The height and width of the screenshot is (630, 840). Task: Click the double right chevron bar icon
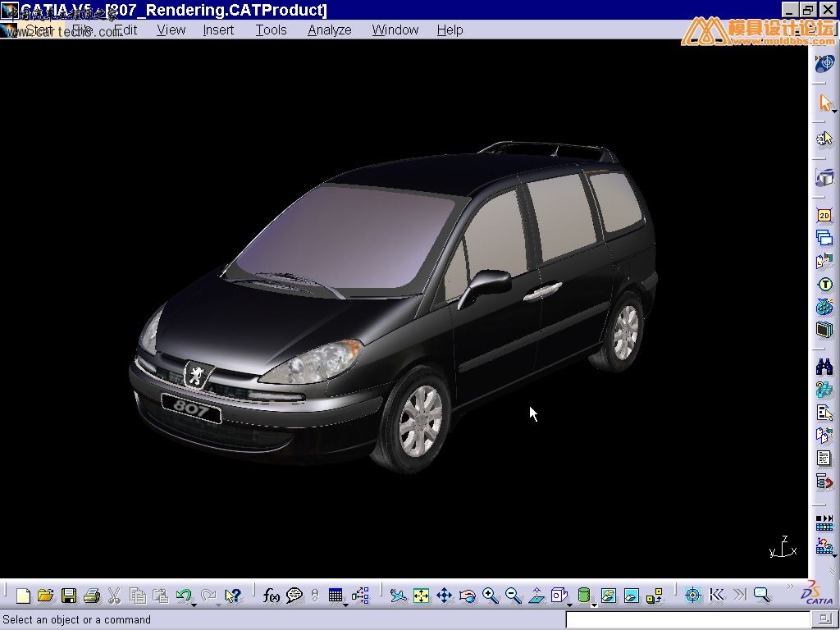click(739, 596)
